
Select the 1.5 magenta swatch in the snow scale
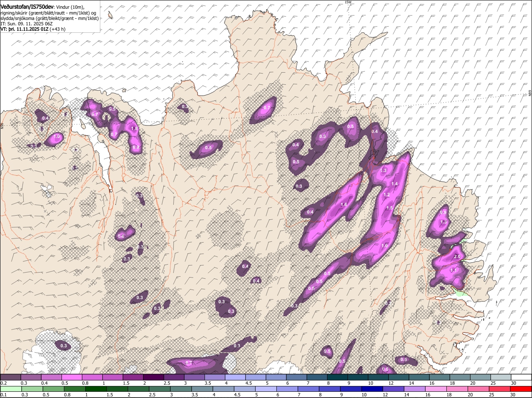coord(133,377)
